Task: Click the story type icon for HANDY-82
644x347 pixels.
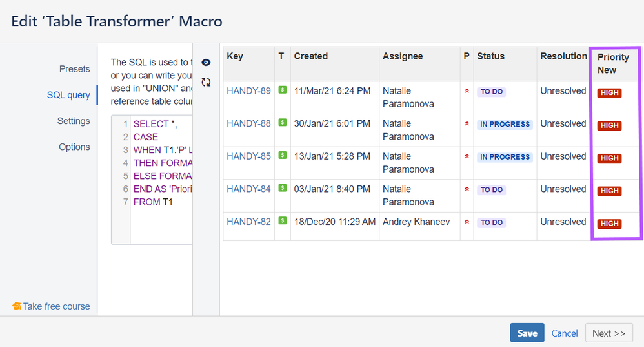Action: click(x=282, y=220)
